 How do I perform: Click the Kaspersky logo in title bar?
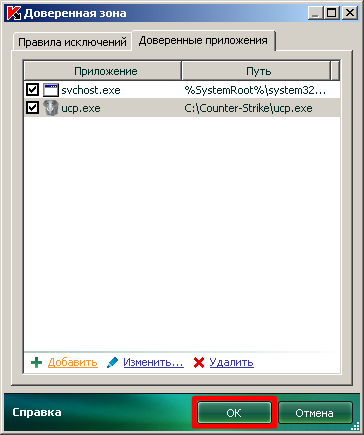coord(14,13)
